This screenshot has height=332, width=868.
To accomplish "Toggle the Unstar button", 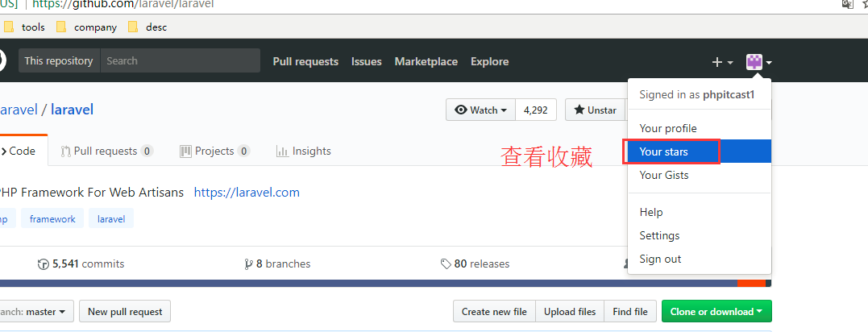I will tap(596, 110).
